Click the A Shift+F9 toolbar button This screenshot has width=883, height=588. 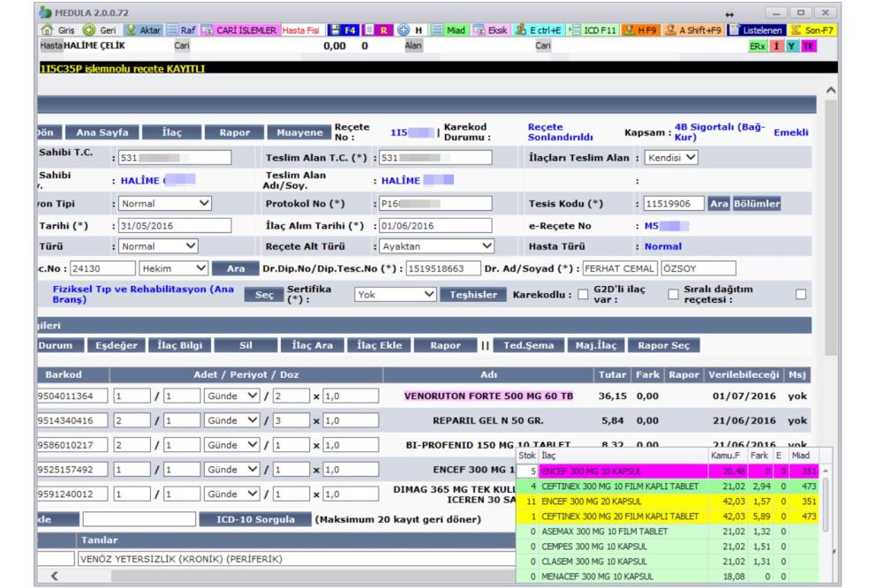pyautogui.click(x=693, y=30)
